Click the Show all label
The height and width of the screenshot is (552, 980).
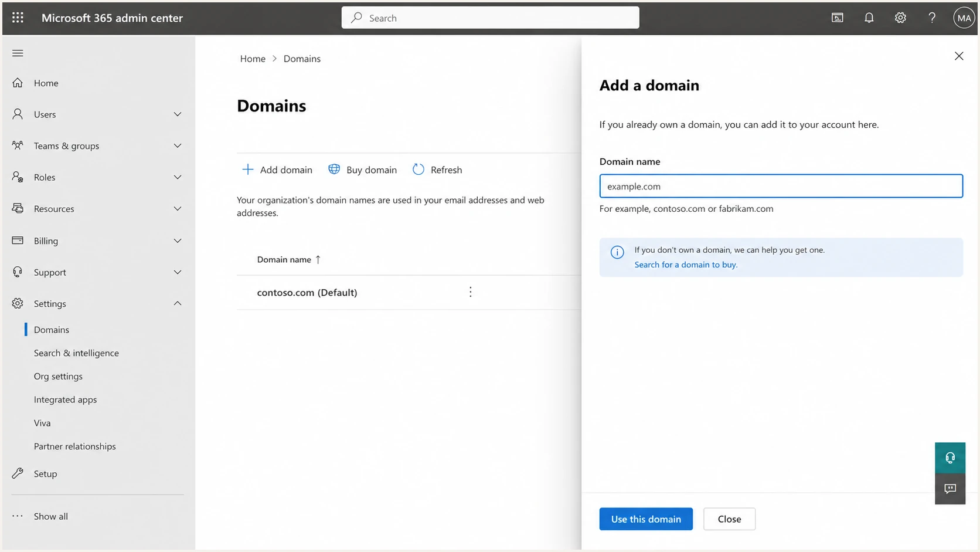point(50,516)
